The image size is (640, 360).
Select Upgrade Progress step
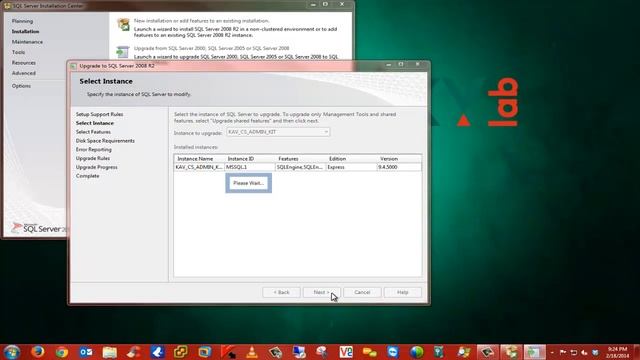pos(96,167)
